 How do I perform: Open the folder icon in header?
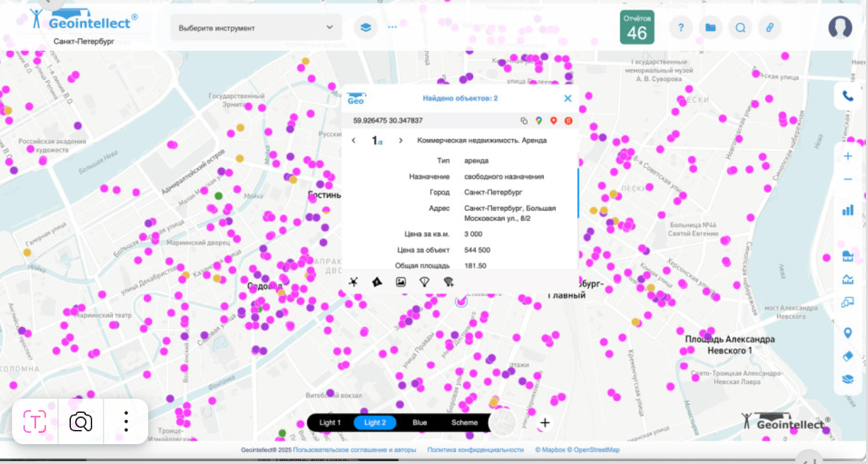[710, 28]
